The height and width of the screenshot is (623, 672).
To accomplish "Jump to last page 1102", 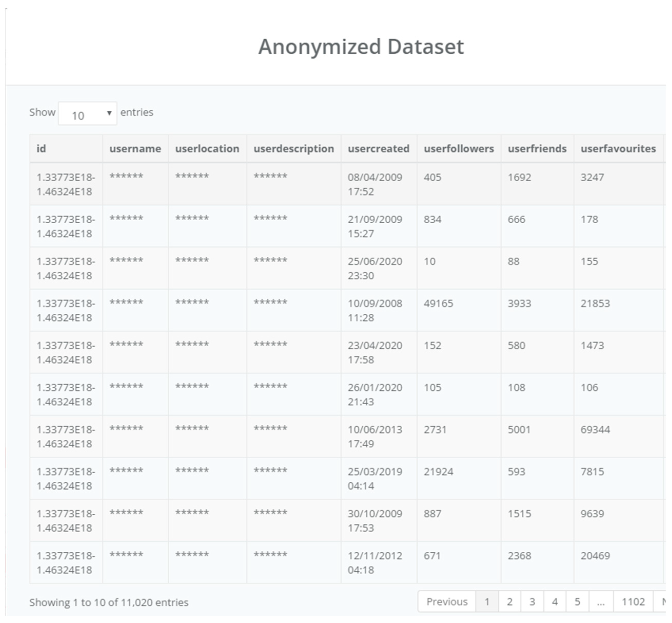I will [633, 602].
